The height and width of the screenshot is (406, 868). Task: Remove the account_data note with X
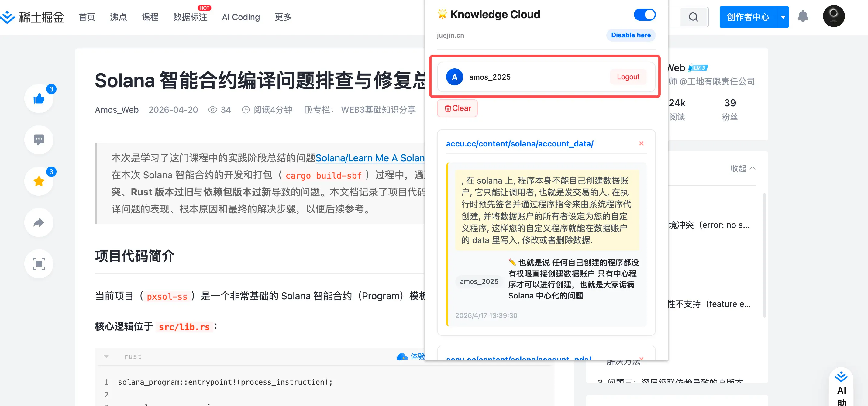(x=641, y=143)
